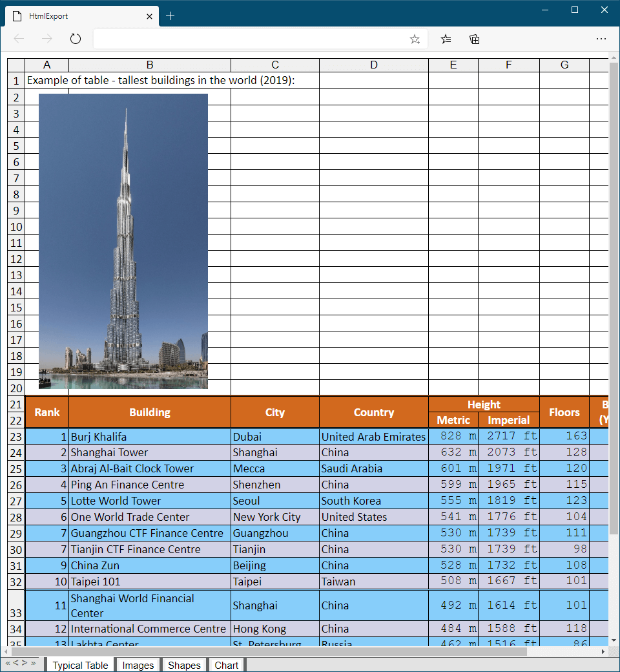Click the Burj Khalifa building image
620x672 pixels.
123,242
